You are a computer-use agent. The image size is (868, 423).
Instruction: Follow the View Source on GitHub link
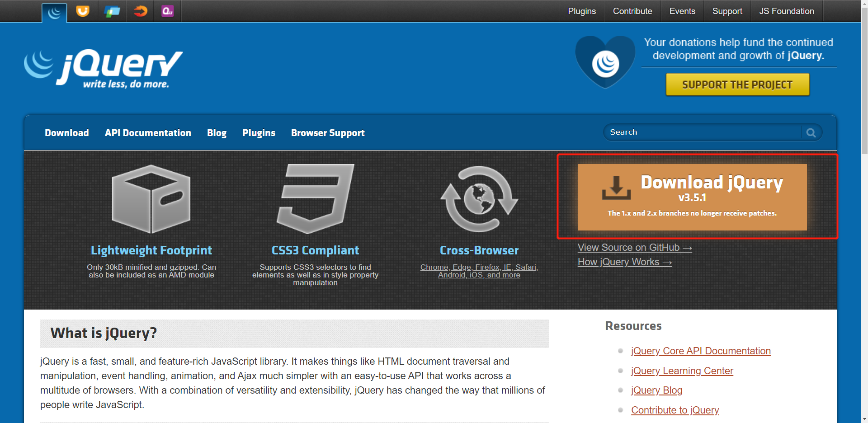(634, 248)
